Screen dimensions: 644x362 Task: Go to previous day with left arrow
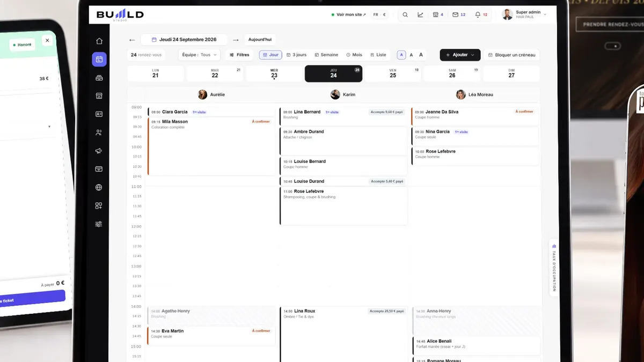132,40
